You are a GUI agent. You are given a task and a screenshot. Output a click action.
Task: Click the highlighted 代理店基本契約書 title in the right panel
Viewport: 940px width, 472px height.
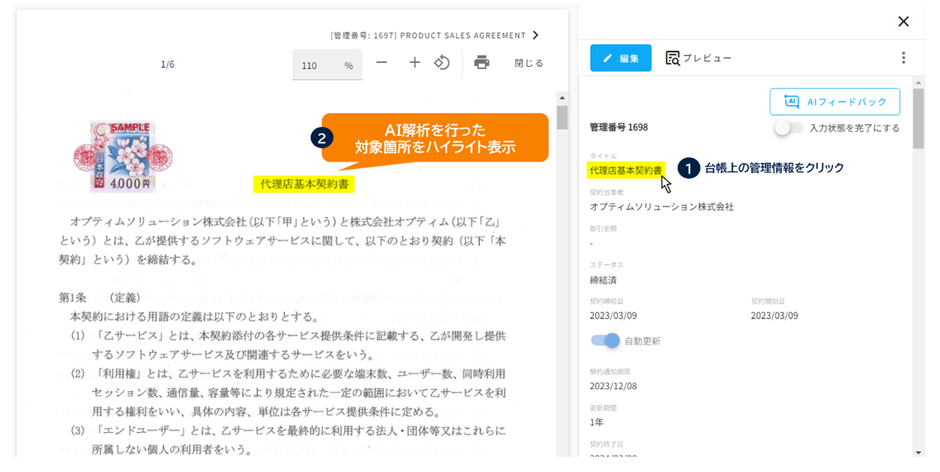click(626, 170)
